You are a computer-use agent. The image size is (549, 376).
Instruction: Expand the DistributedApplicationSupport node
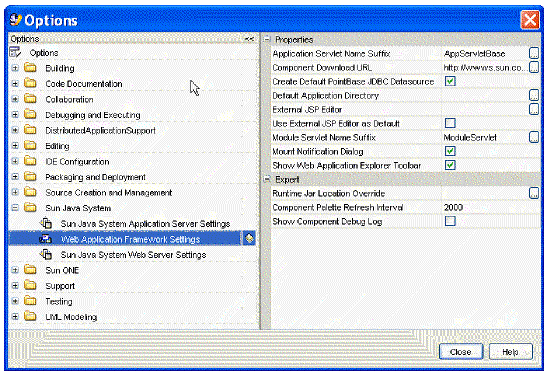tap(15, 130)
